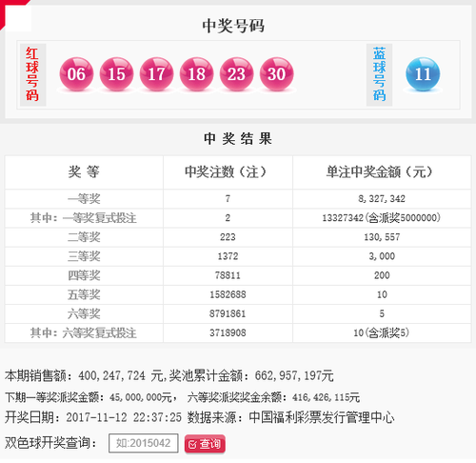Click the 双色球开奖查询 label
The width and height of the screenshot is (476, 463).
pyautogui.click(x=50, y=443)
